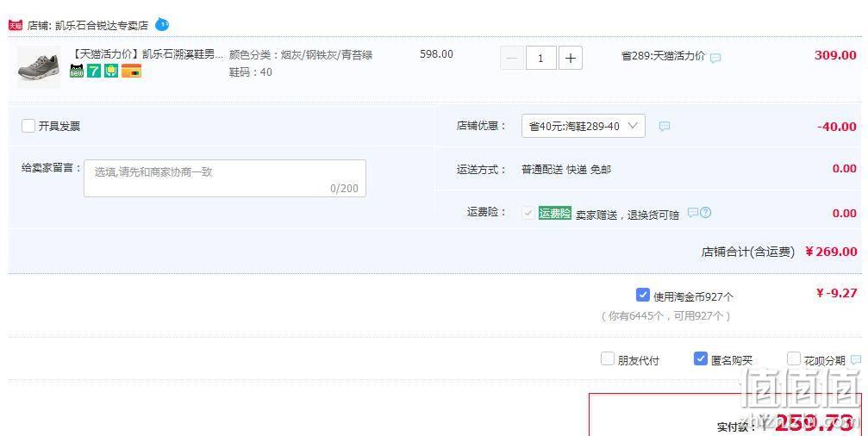
Task: Click the 省289:天猫活力价 promotion text
Action: [663, 56]
